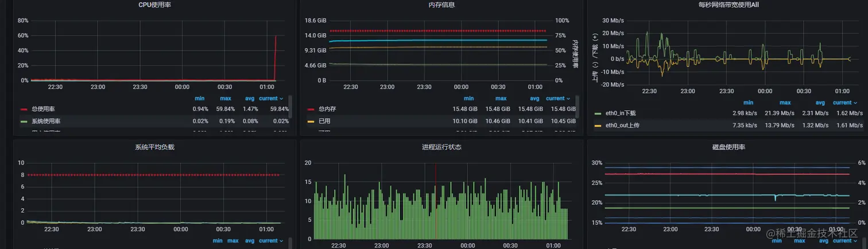Toggle the 已用 memory series visibility

[x=324, y=121]
